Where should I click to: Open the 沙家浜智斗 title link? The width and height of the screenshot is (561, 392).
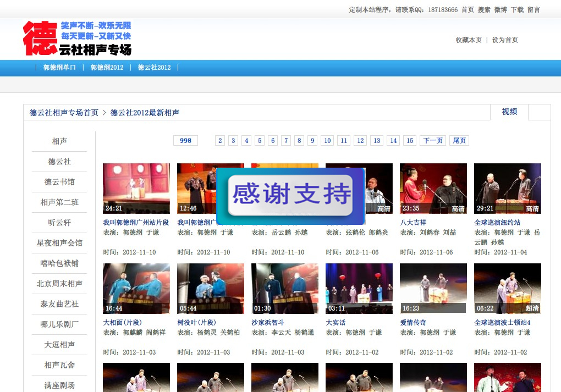pos(268,323)
